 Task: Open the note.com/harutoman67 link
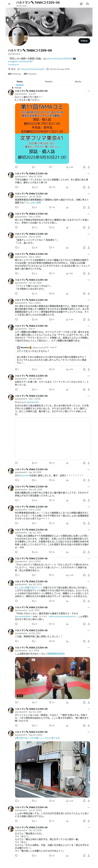[x=32, y=69]
